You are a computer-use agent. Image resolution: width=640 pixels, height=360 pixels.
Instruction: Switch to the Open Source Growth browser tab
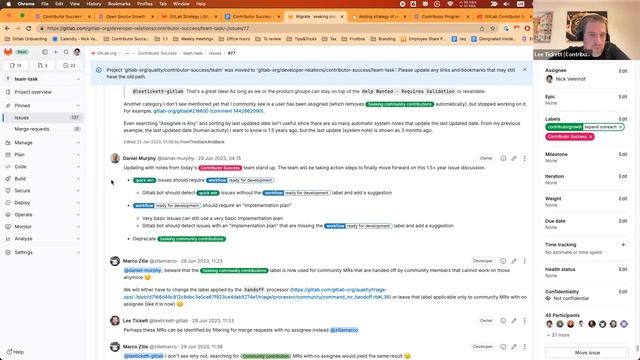click(126, 16)
